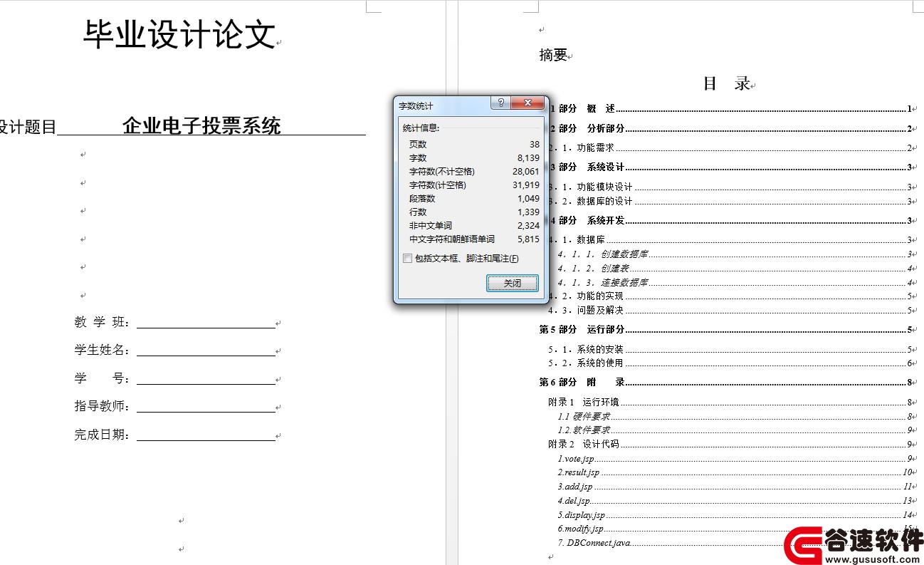Open the 数据库的设计 contents entry

coord(730,202)
